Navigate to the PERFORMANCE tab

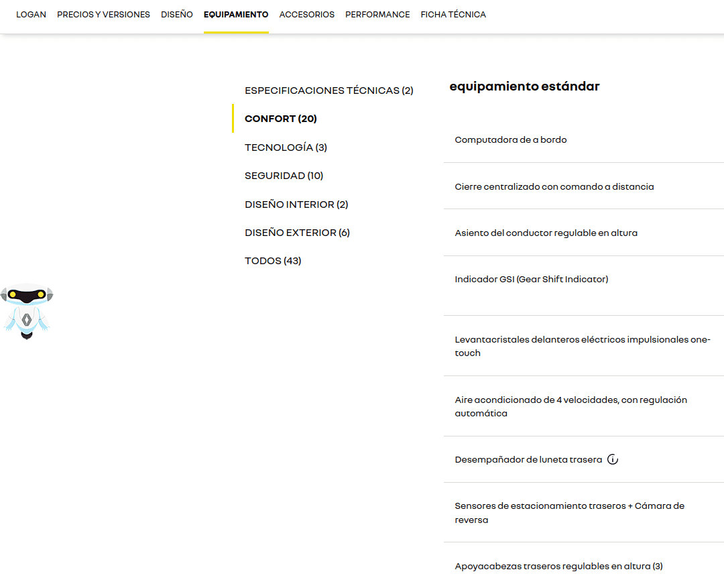377,15
